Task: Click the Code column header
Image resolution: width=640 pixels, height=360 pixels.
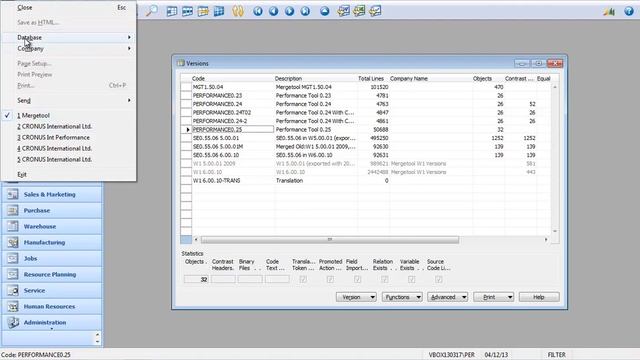Action: 233,78
